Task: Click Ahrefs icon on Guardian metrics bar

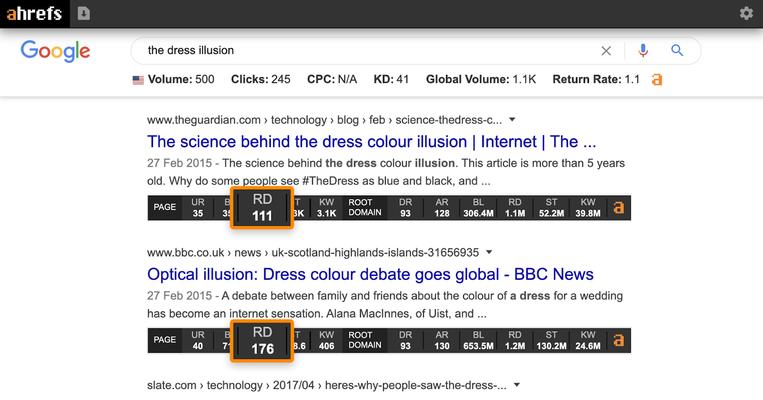Action: point(618,208)
